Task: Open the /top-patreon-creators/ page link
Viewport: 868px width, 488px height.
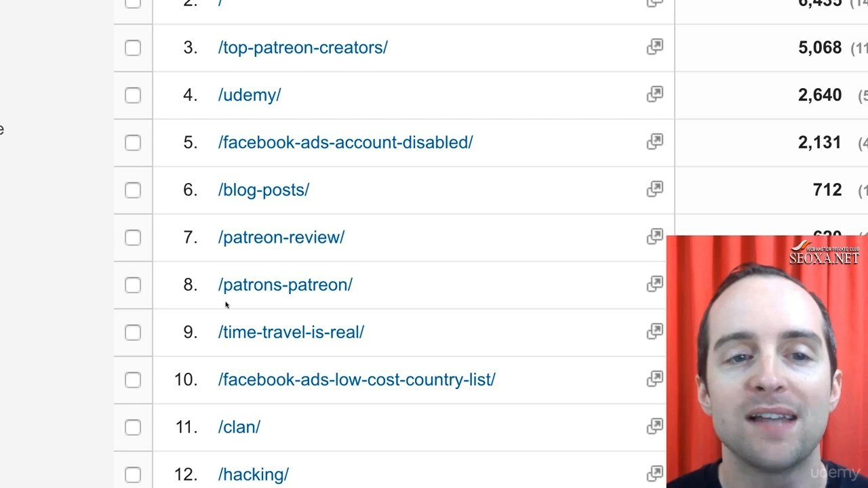Action: [x=303, y=47]
